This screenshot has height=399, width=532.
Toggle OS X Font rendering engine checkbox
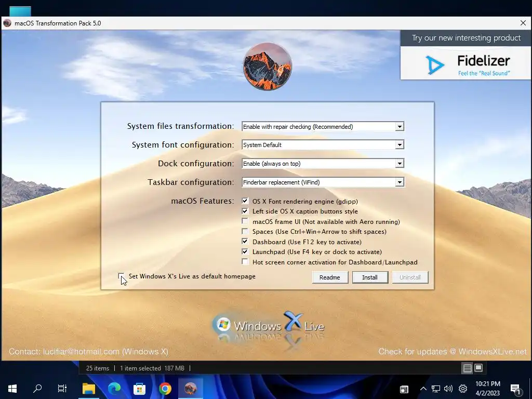pos(245,201)
